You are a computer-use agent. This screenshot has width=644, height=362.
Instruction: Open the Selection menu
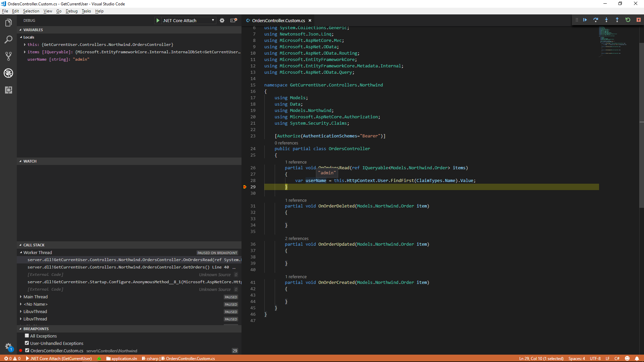(x=31, y=11)
